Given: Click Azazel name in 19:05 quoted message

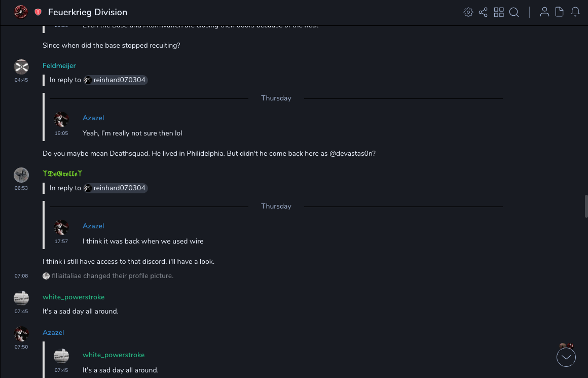Looking at the screenshot, I should (x=93, y=118).
